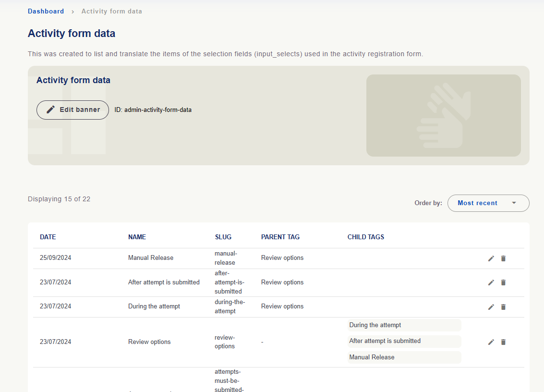Image resolution: width=544 pixels, height=392 pixels.
Task: Click the Displaying 15 of 22 count
Action: 59,199
